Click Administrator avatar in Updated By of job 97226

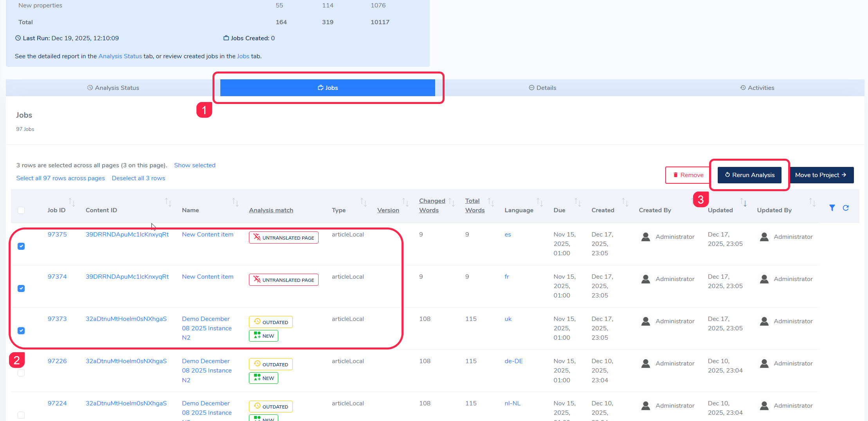(x=764, y=364)
